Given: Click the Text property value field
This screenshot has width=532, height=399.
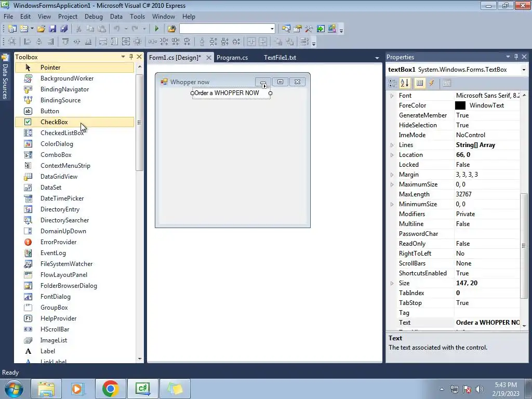Looking at the screenshot, I should 487,323.
